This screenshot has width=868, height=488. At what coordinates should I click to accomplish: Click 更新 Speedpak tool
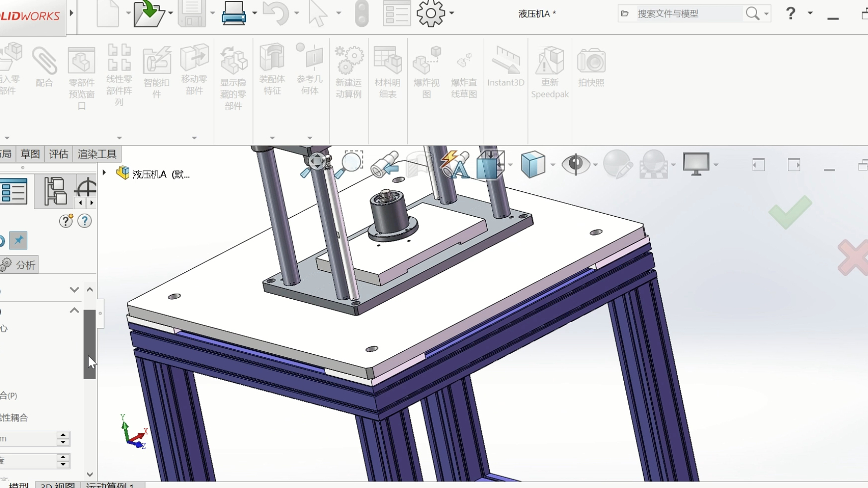point(550,73)
